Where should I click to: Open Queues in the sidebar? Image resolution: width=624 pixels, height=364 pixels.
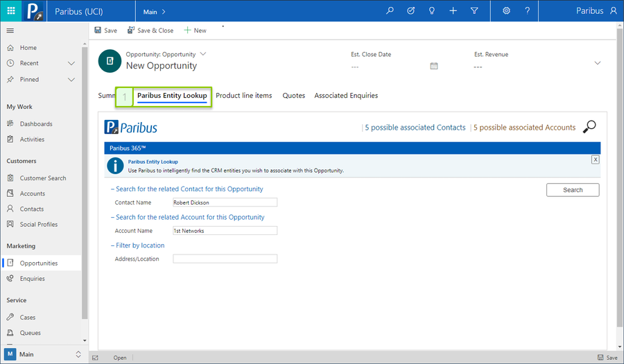[x=31, y=333]
